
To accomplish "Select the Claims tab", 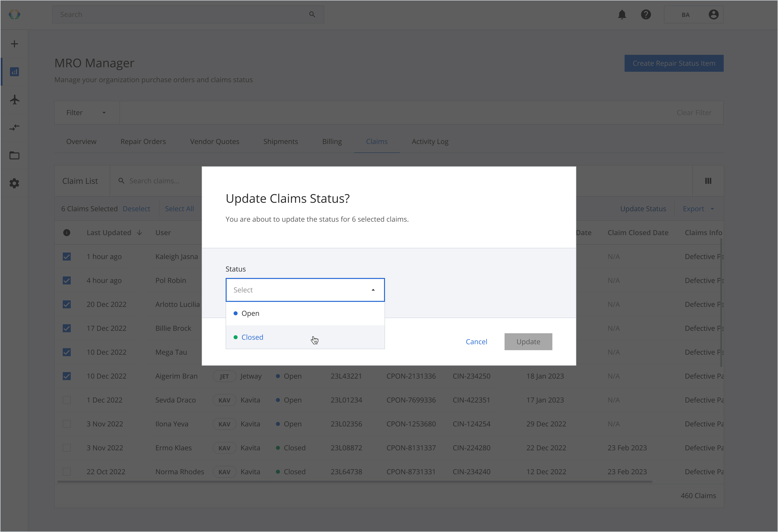I will (x=377, y=142).
